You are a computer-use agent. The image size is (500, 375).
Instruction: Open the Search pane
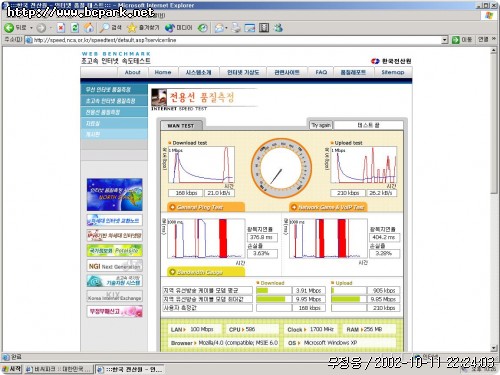[111, 28]
